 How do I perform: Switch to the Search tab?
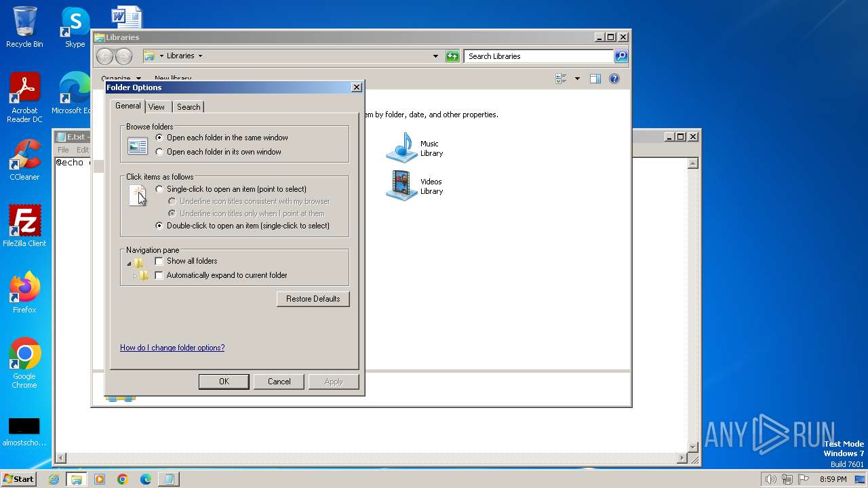pos(189,107)
